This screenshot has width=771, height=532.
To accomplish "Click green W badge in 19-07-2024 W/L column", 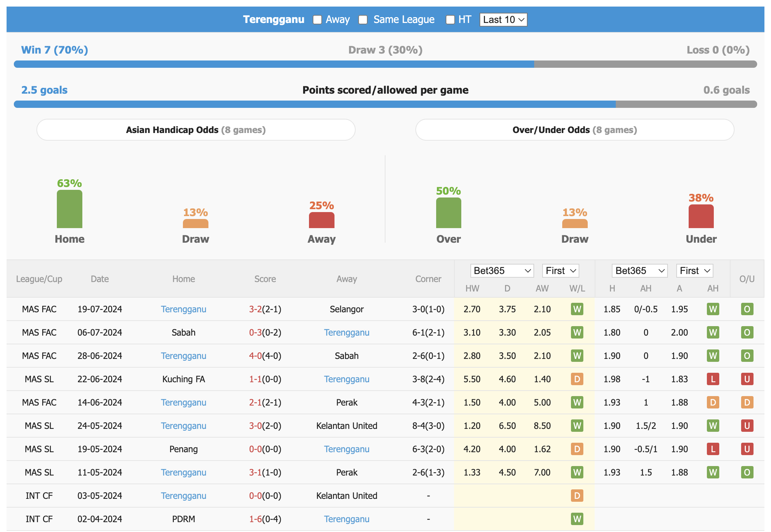I will [x=577, y=309].
